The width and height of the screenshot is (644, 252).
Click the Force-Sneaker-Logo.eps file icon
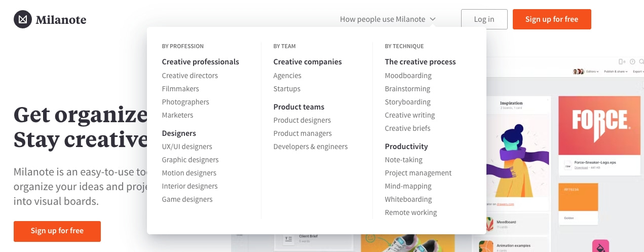568,165
